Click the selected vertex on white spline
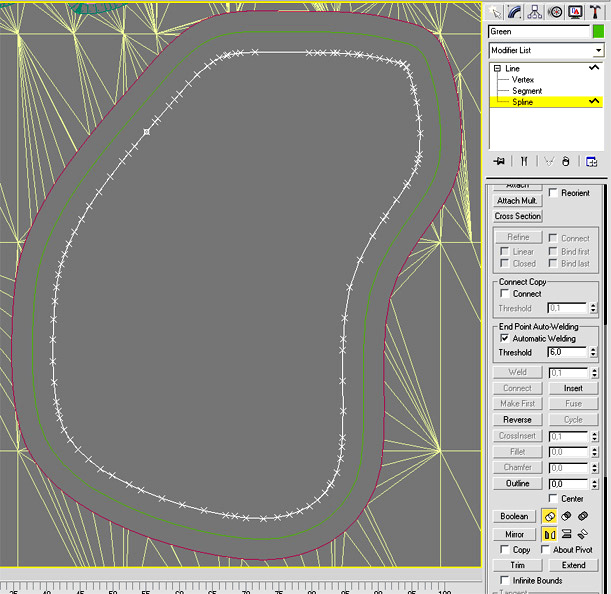This screenshot has height=594, width=611. tap(147, 132)
